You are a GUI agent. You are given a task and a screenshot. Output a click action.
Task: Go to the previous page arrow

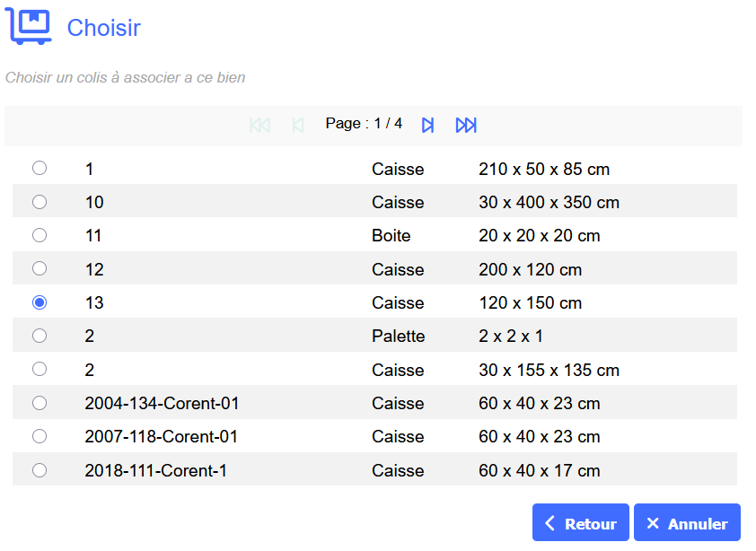[298, 125]
